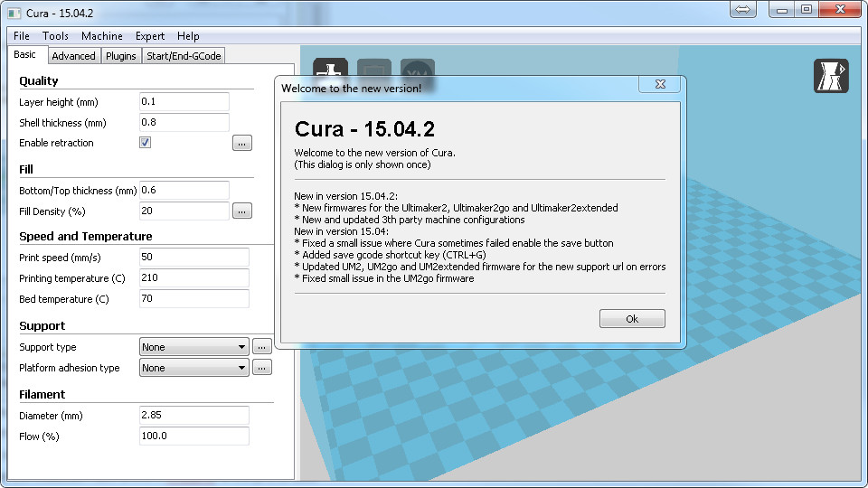868x488 pixels.
Task: Switch to the Start/End-GCode tab
Action: click(184, 56)
